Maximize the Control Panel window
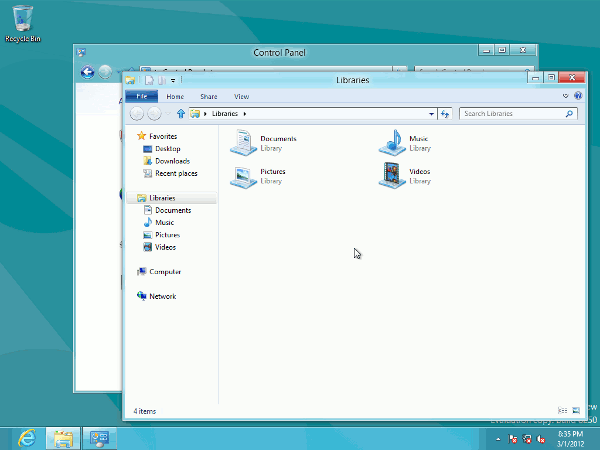This screenshot has height=450, width=600. pyautogui.click(x=502, y=50)
